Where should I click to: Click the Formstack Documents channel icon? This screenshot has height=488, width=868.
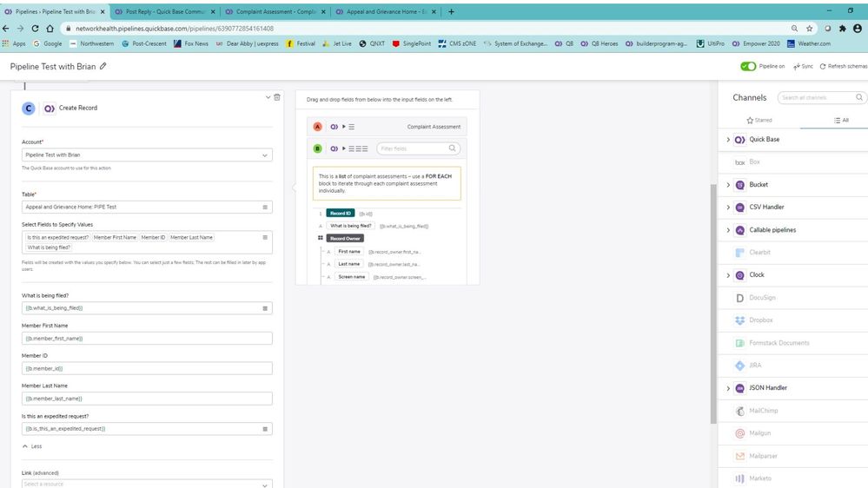pos(739,343)
